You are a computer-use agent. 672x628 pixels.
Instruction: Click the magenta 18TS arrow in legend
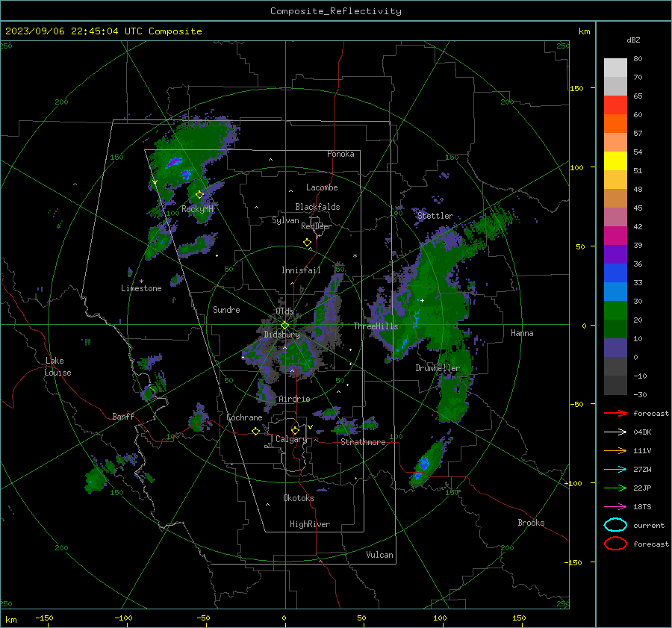615,506
